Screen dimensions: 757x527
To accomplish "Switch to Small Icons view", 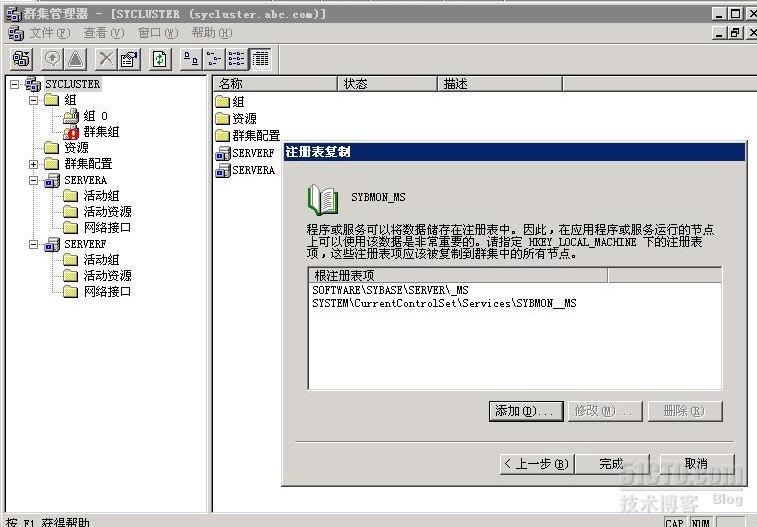I will click(x=214, y=59).
